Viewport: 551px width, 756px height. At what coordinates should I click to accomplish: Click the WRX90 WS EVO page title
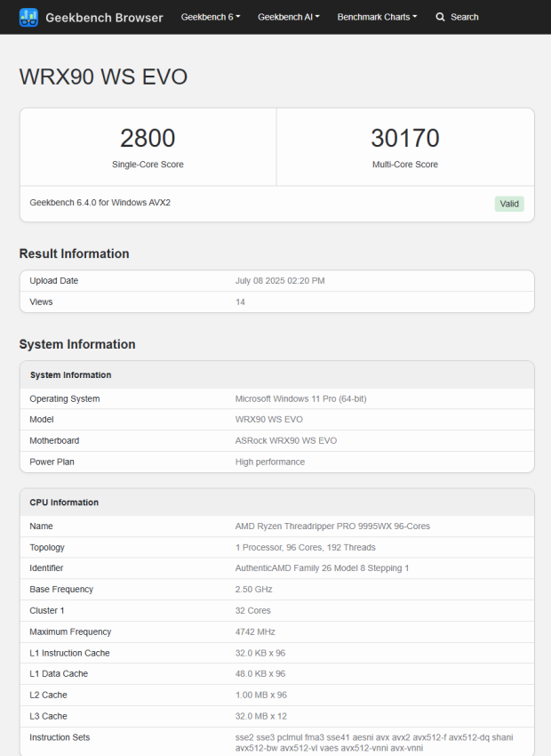(103, 76)
